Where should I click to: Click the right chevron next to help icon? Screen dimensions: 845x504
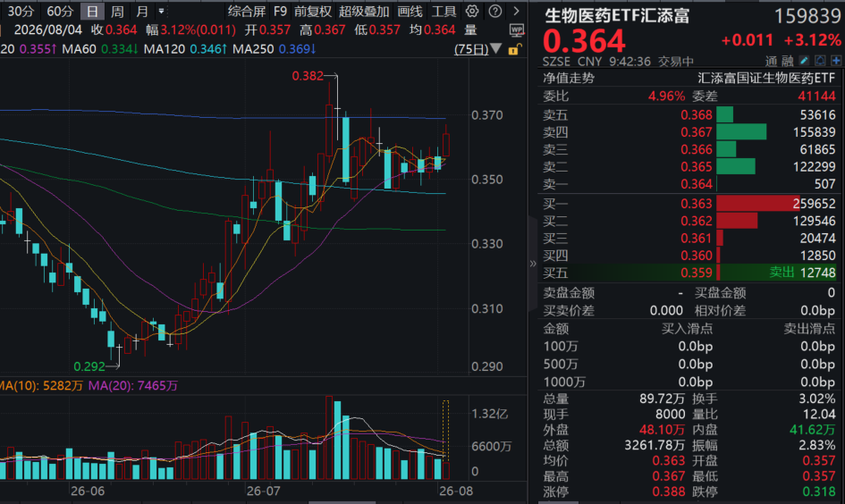tap(516, 11)
